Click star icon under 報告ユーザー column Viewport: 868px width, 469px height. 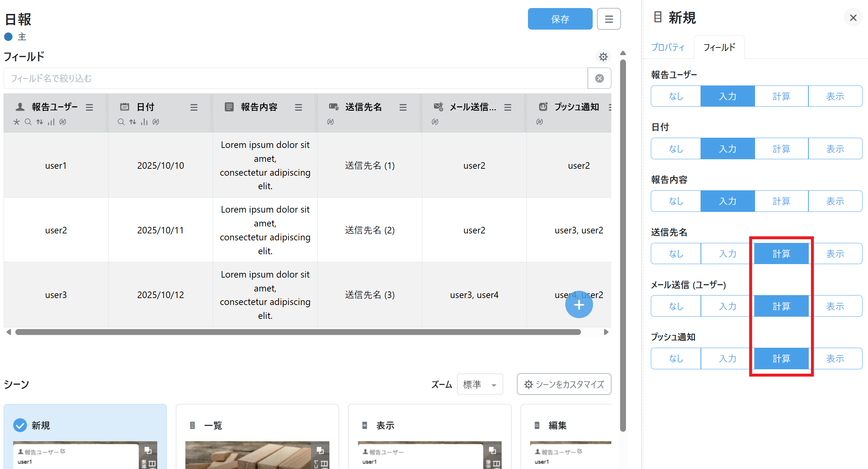[x=16, y=122]
